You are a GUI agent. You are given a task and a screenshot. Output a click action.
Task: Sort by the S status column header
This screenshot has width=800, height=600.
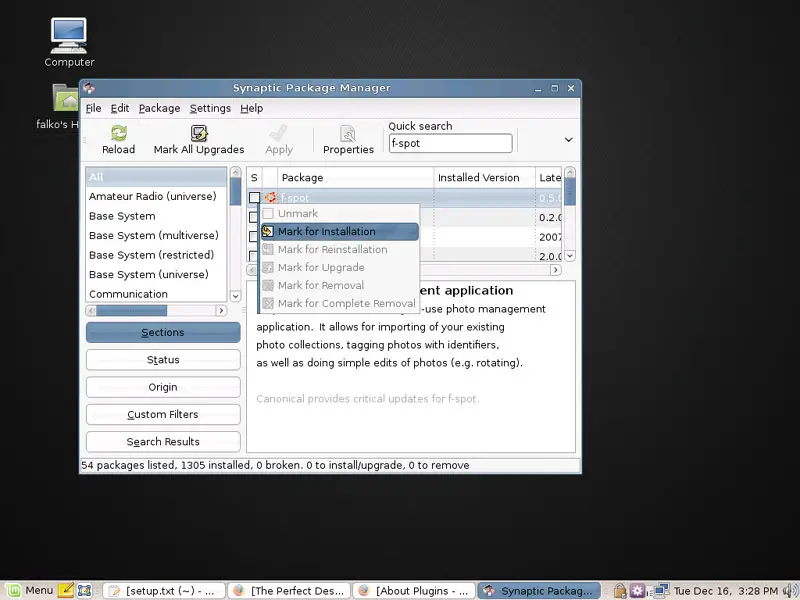(x=254, y=178)
